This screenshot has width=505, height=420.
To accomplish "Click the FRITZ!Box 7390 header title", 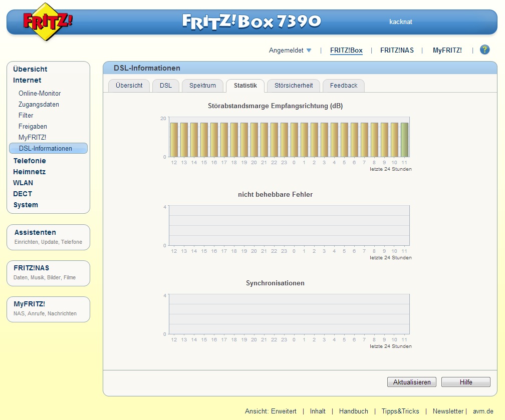I will 251,22.
